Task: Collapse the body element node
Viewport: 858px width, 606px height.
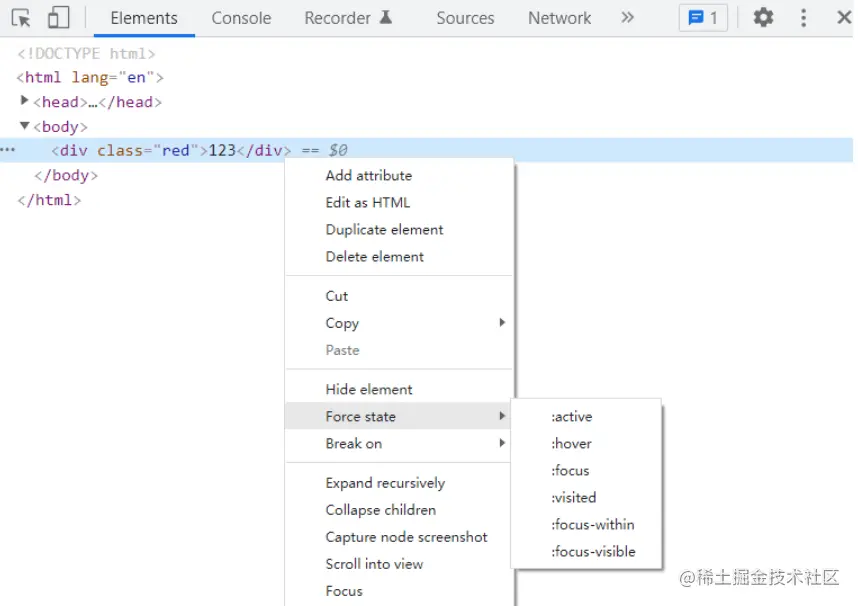Action: point(24,125)
